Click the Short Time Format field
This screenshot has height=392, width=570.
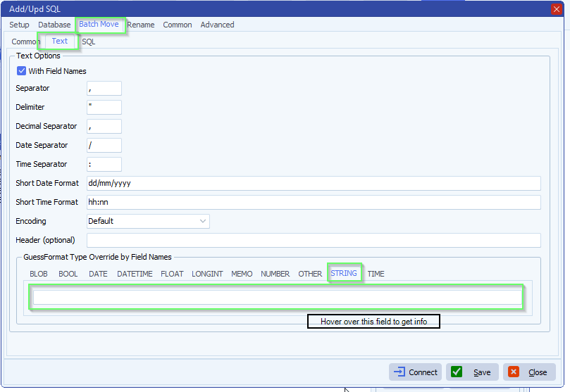[314, 202]
